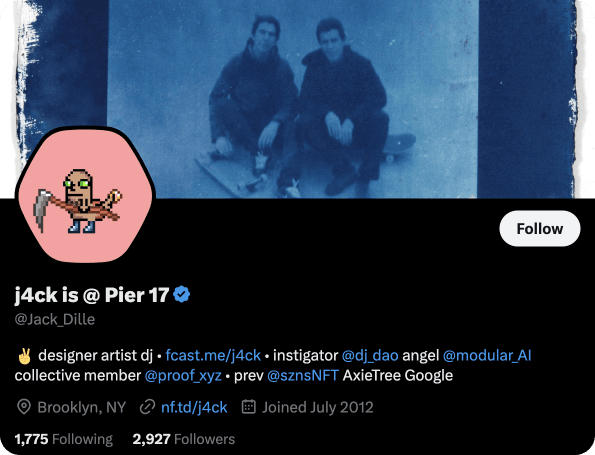Click the chain link icon beside nf.td
Screen dimensions: 595x455
coord(147,407)
